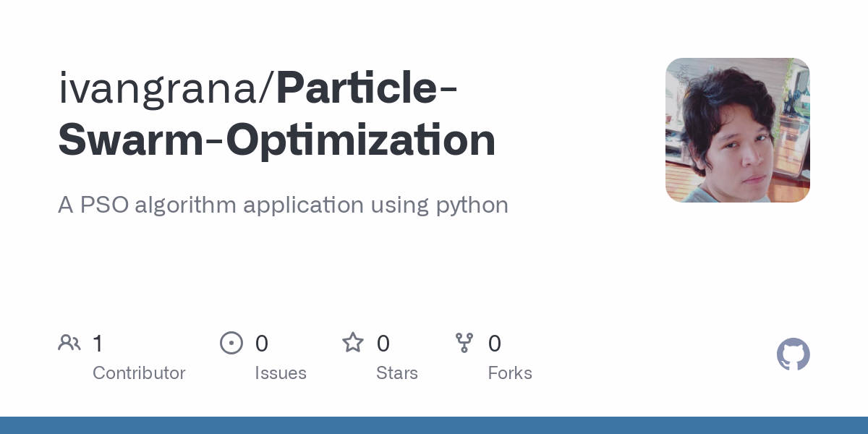Click the blue language color bar
Image resolution: width=868 pixels, height=434 pixels.
click(434, 425)
